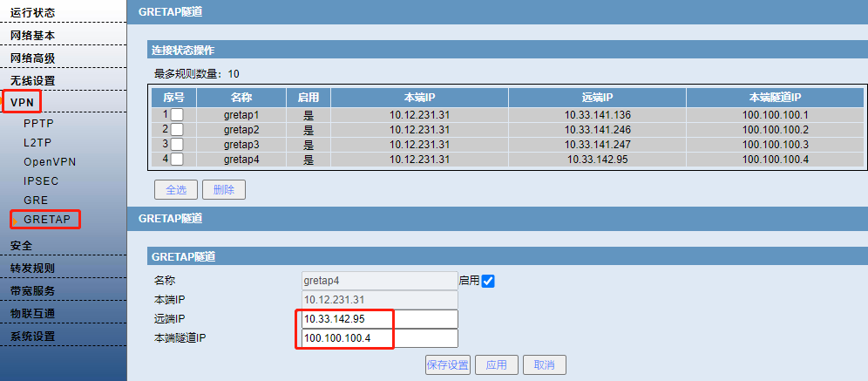The width and height of the screenshot is (868, 381).
Task: Expand the VPN menu section
Action: 22,103
